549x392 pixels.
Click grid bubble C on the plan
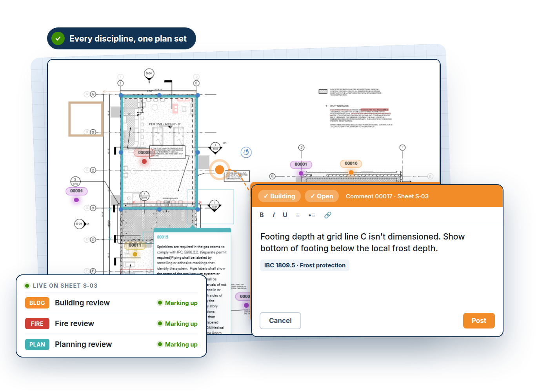pyautogui.click(x=93, y=170)
